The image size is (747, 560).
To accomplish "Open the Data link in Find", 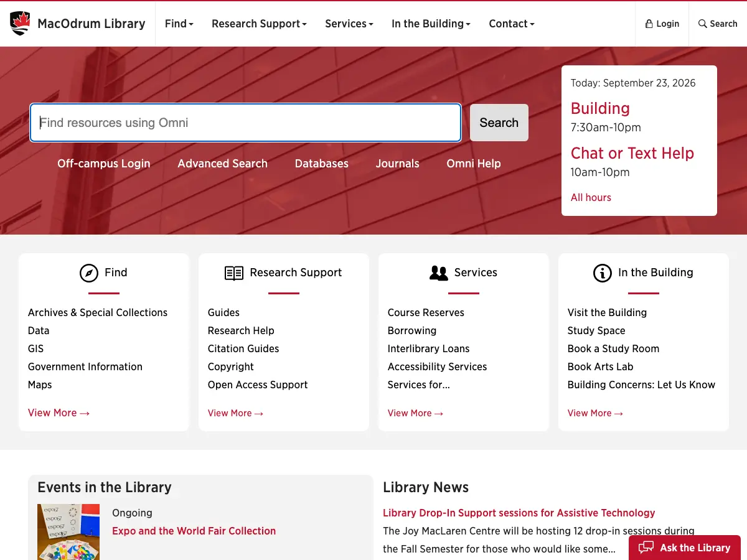I will pos(39,330).
